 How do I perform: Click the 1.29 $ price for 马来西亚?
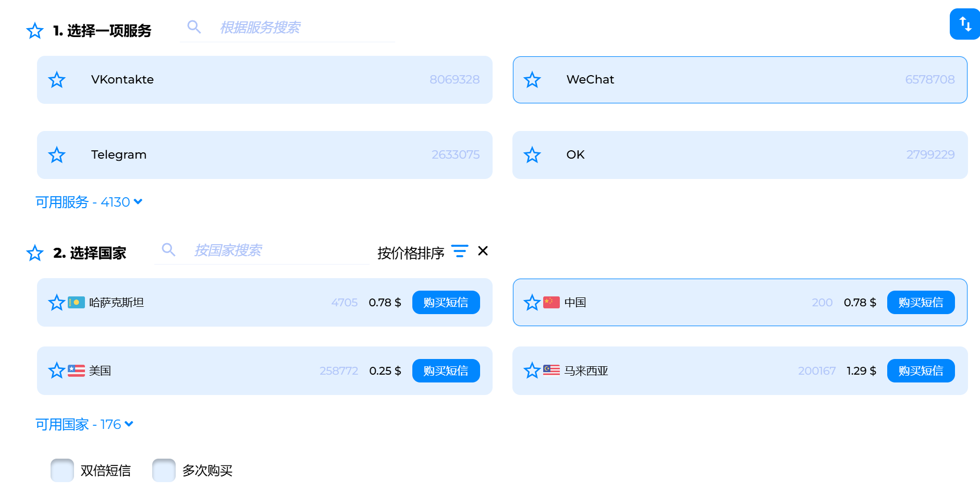[861, 371]
